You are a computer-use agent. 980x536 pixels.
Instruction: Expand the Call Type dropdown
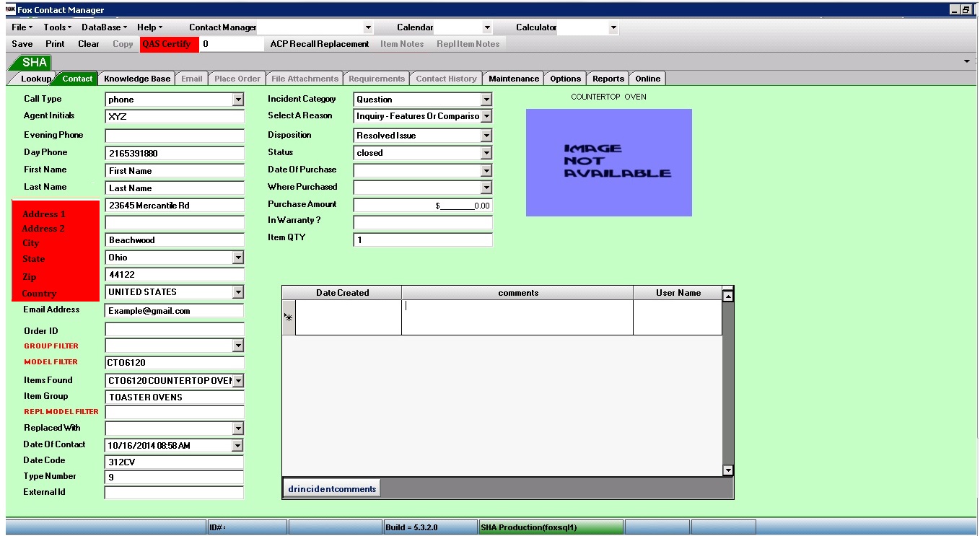click(x=238, y=100)
